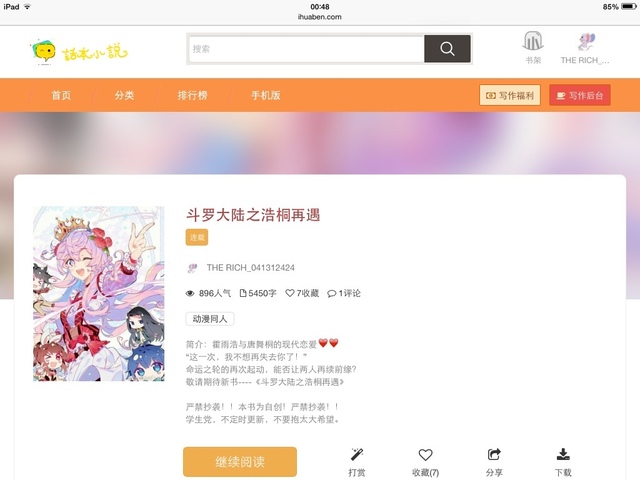Click the 话本小說 site logo
640x480 pixels.
(x=79, y=51)
